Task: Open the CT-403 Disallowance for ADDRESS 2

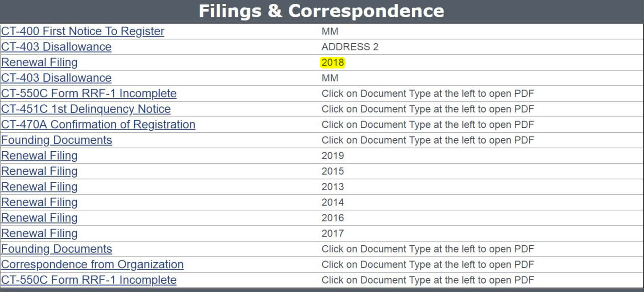Action: coord(56,47)
